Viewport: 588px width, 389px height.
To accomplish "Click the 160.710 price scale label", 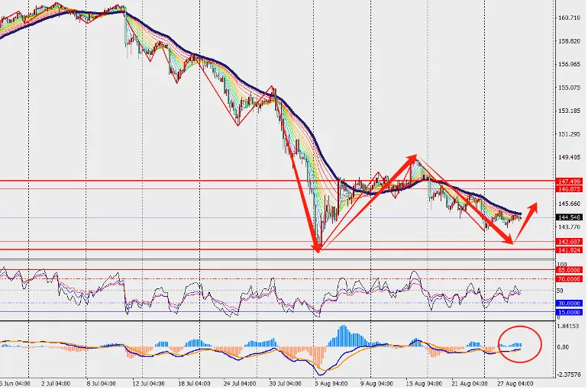I will tap(569, 18).
